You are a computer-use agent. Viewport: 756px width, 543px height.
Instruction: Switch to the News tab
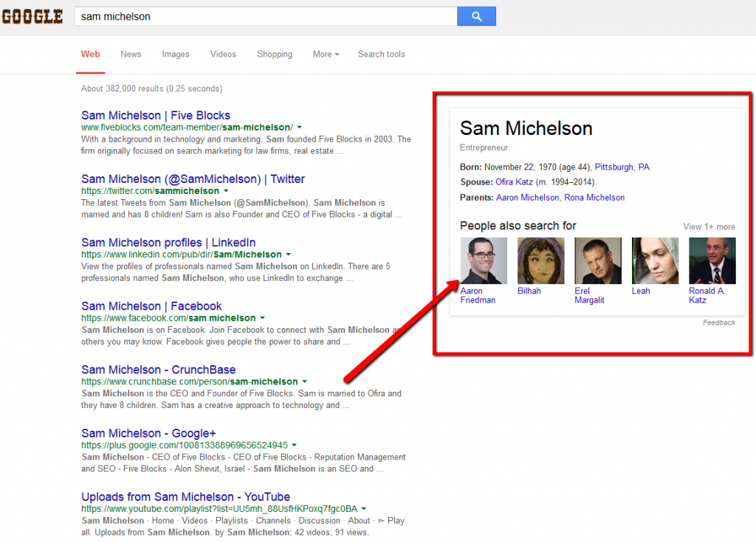pyautogui.click(x=131, y=55)
